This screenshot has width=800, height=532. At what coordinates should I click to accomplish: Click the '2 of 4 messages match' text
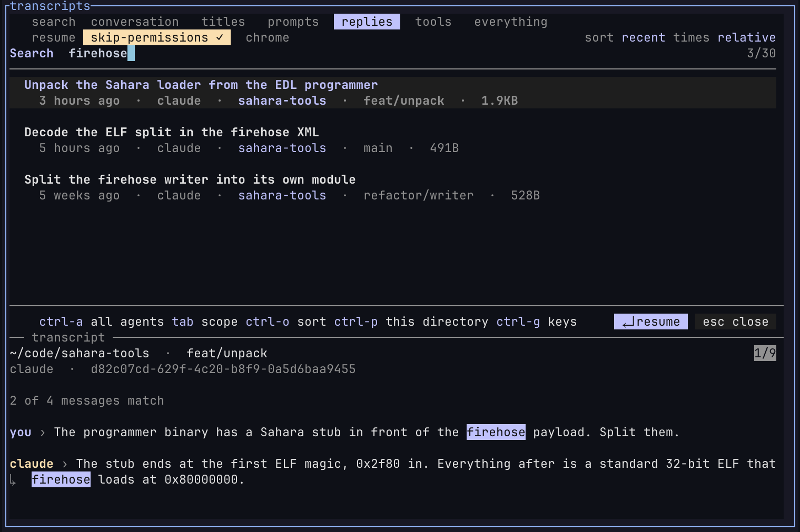coord(87,400)
